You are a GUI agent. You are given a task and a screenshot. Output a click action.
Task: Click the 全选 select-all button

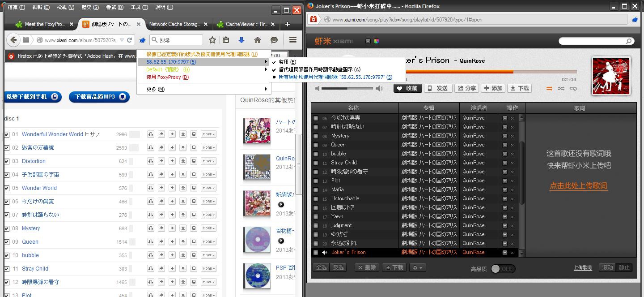[x=321, y=267]
